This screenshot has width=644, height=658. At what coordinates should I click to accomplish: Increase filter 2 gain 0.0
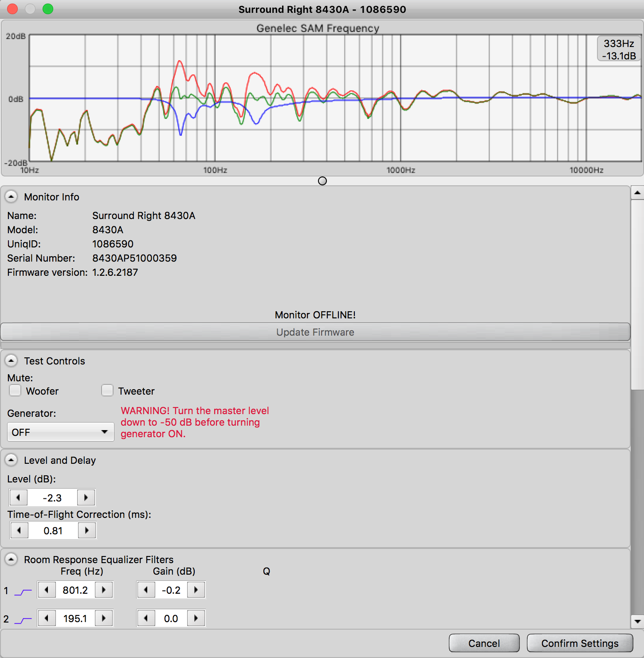(196, 618)
